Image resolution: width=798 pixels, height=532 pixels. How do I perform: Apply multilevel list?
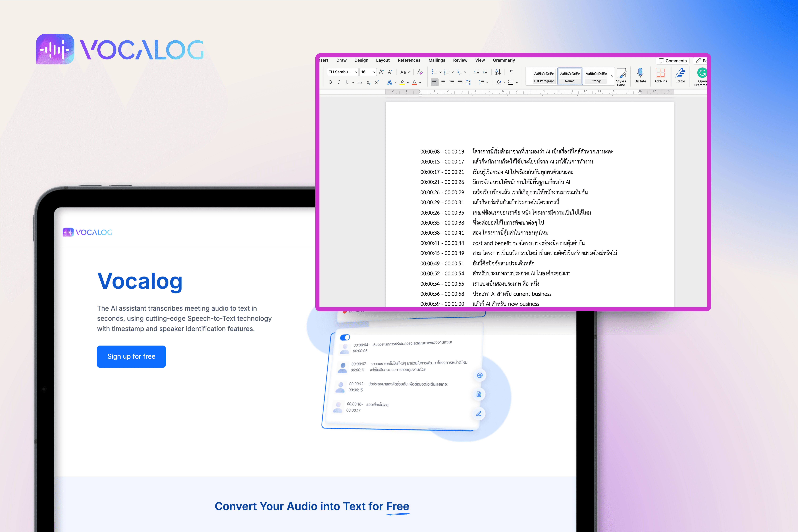pyautogui.click(x=459, y=72)
